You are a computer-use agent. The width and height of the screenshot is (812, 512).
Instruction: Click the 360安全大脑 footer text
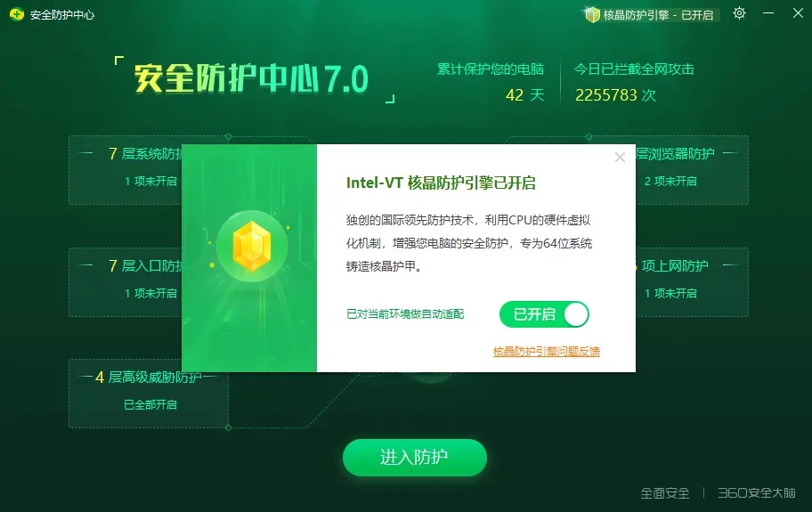click(x=757, y=492)
